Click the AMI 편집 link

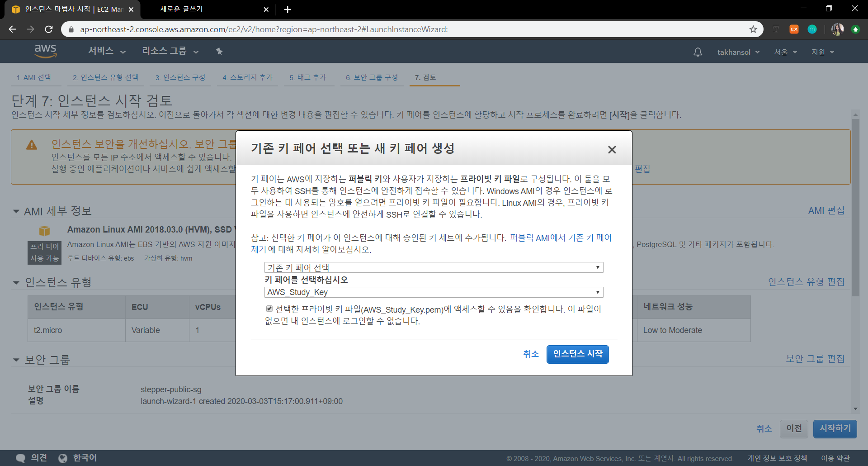click(826, 211)
